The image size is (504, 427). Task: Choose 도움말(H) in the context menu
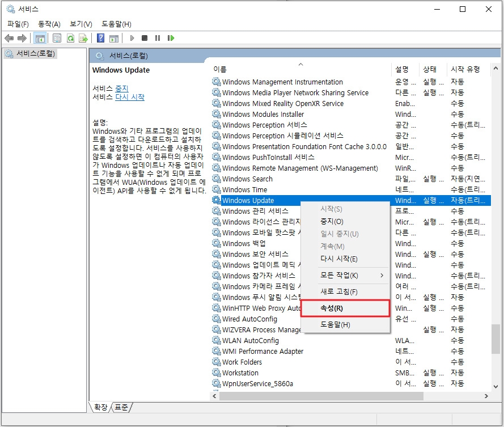[x=345, y=324]
